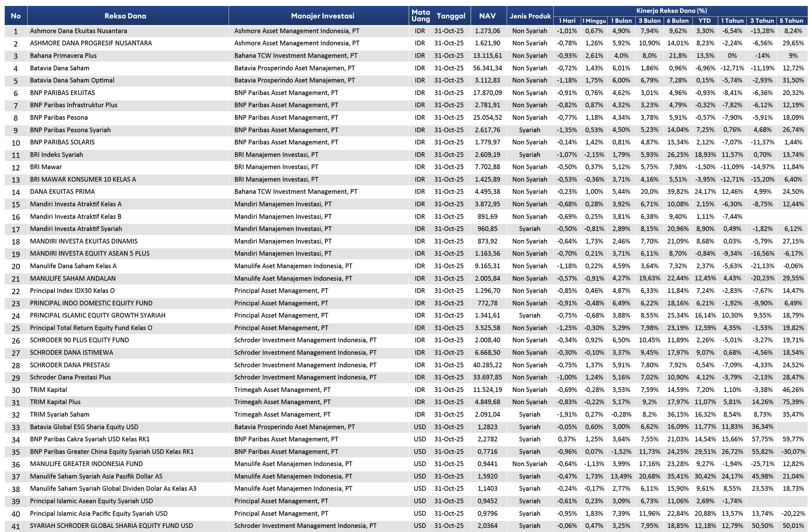Select the Batavia Dana Saham row name

(x=59, y=68)
